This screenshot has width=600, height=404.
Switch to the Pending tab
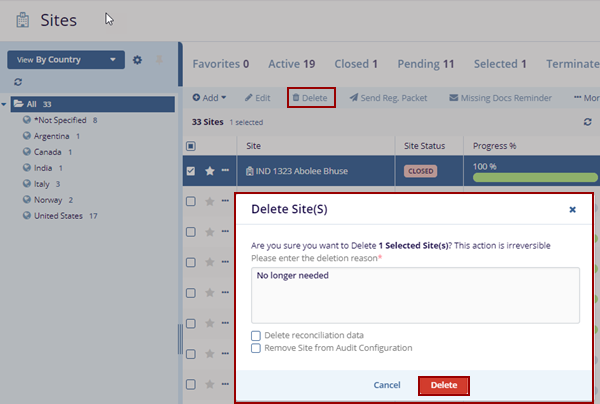[x=424, y=63]
